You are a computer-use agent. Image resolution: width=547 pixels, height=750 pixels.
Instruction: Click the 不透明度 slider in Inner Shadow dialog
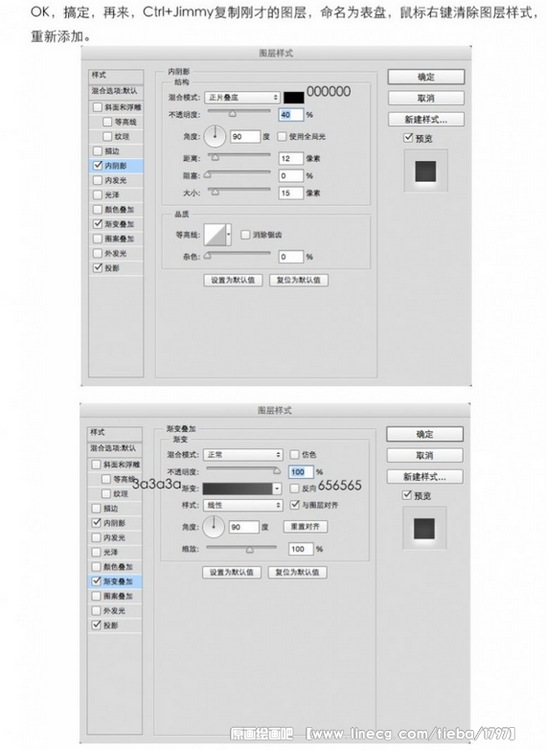tap(239, 113)
